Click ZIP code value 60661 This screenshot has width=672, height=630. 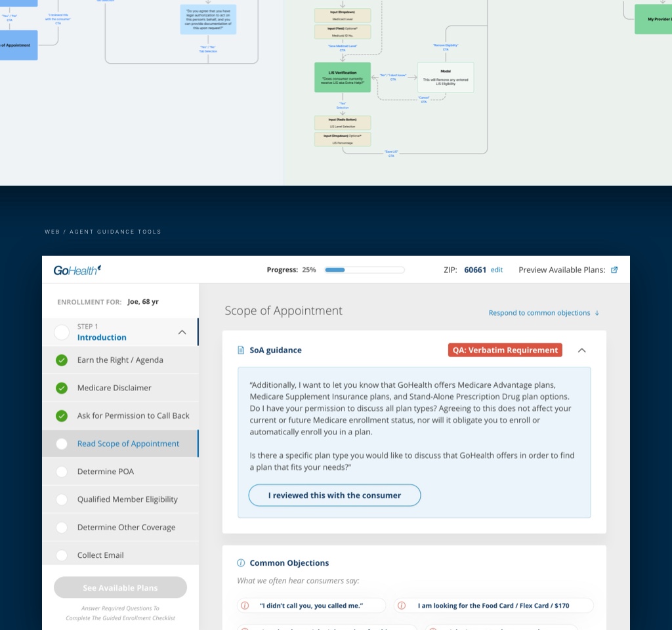[475, 270]
